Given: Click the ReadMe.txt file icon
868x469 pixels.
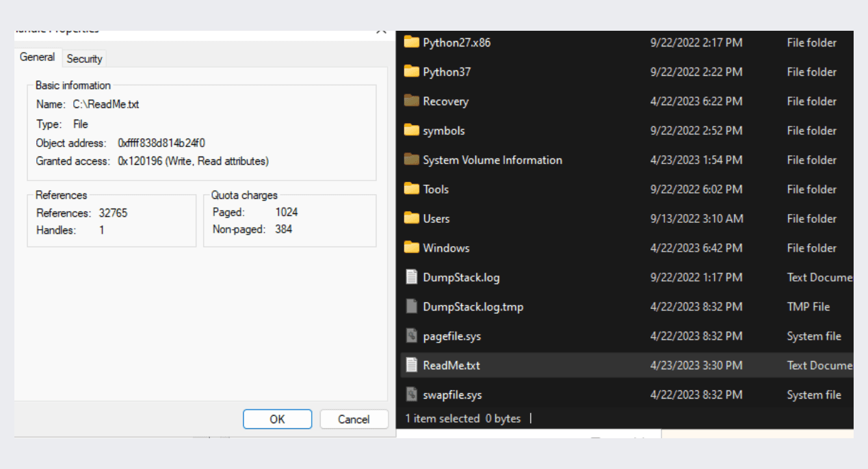Looking at the screenshot, I should [x=411, y=365].
